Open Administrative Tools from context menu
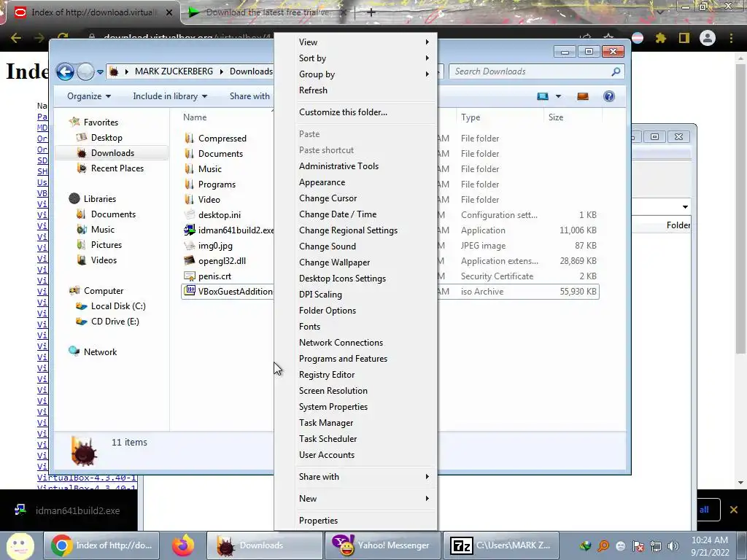Image resolution: width=747 pixels, height=560 pixels. [365, 166]
